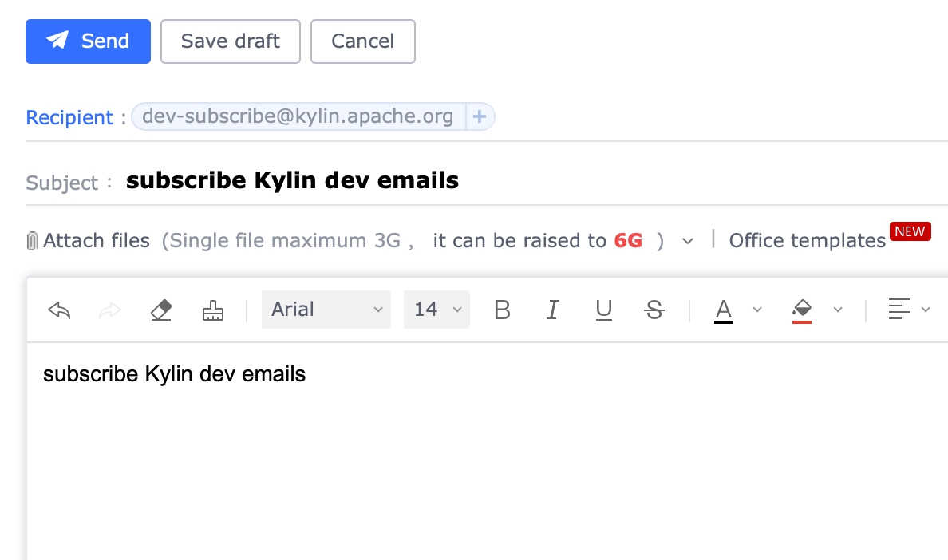Click the plus icon to add recipient
The height and width of the screenshot is (560, 948).
pos(480,117)
